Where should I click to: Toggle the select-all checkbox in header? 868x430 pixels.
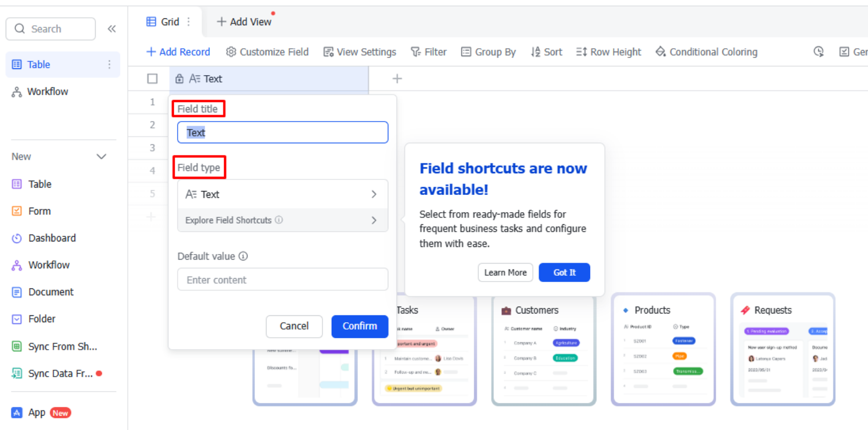point(152,79)
